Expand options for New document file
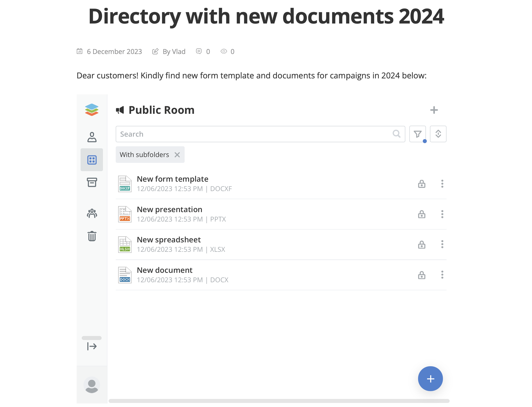The width and height of the screenshot is (532, 407). coord(442,274)
